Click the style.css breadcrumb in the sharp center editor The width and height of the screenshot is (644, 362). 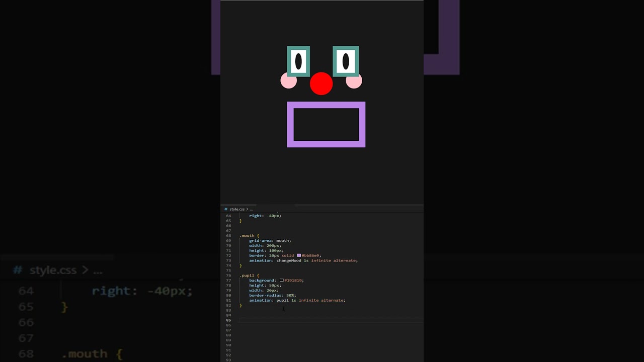236,209
